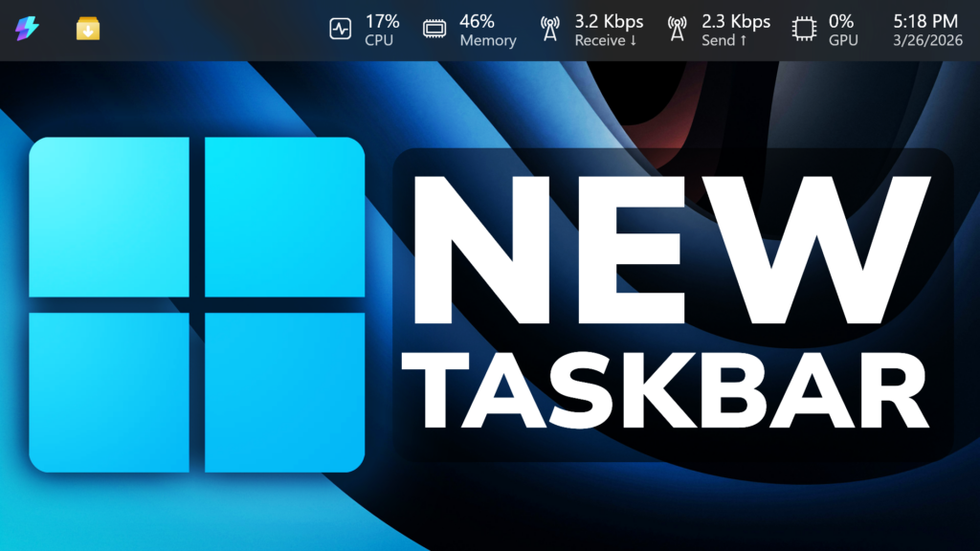
Task: Click the top-right pane of Windows logo
Action: (284, 217)
